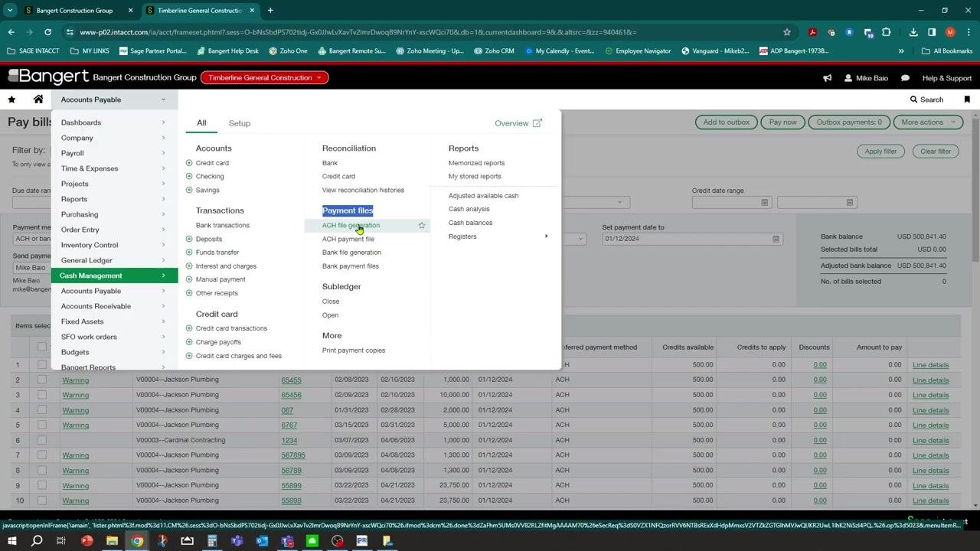The image size is (980, 551).
Task: Tick the checkbox in row 8
Action: click(x=42, y=471)
